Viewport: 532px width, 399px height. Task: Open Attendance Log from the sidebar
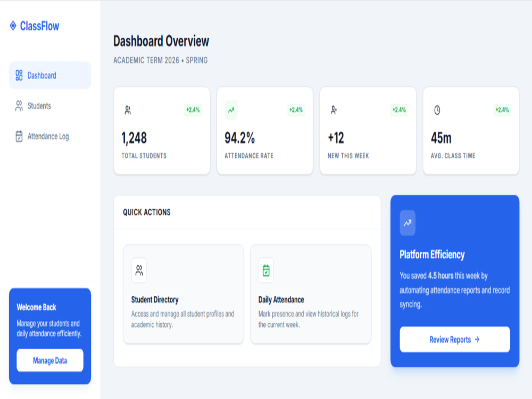[50, 136]
